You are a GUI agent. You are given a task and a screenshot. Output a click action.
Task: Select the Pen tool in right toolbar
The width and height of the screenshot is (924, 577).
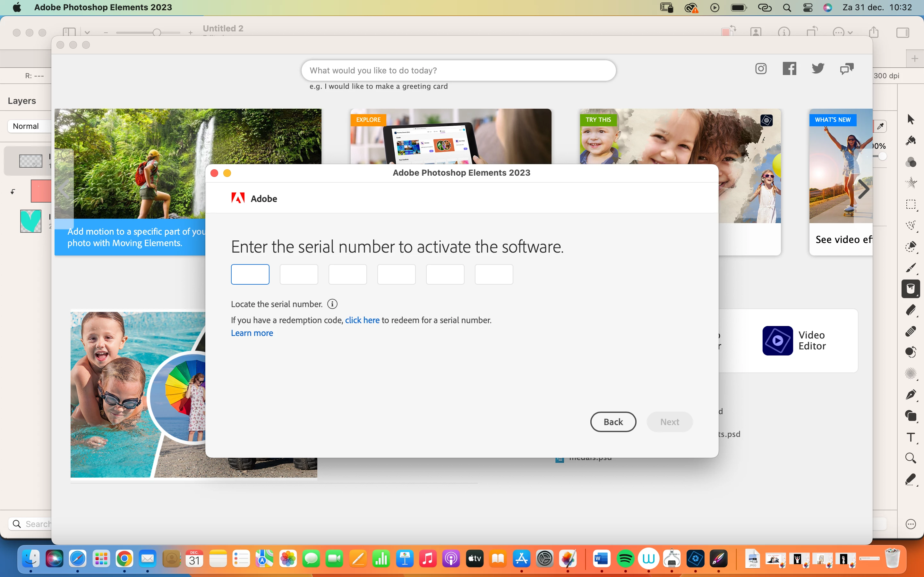point(911,394)
